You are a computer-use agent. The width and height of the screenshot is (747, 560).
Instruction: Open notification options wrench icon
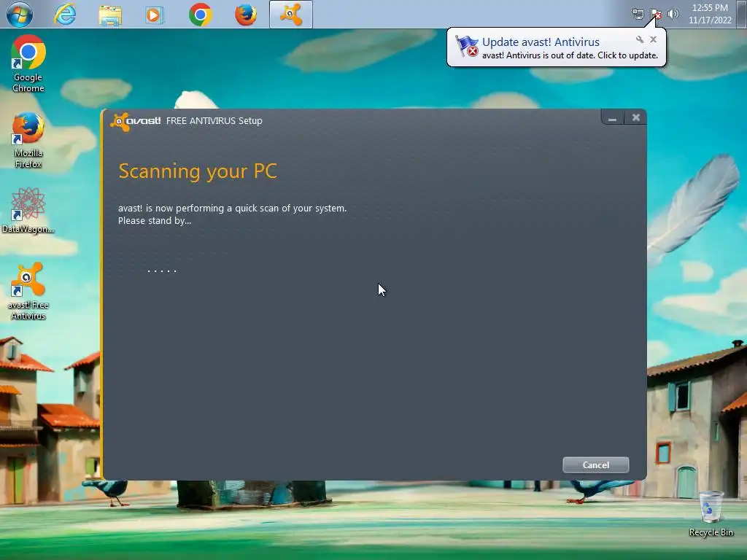click(639, 39)
